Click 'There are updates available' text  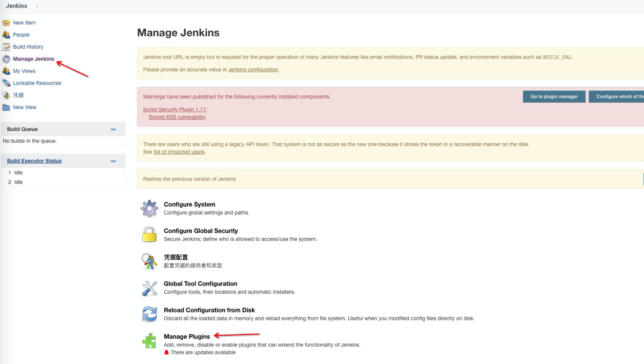pyautogui.click(x=203, y=352)
